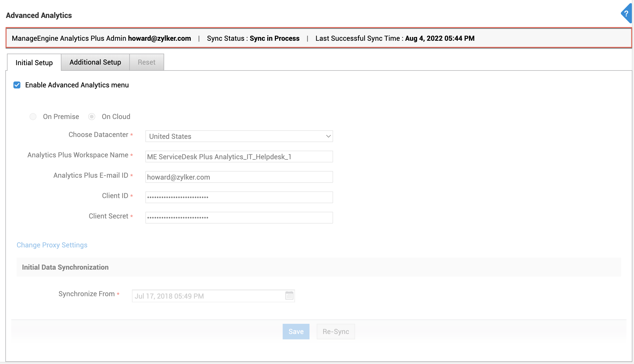Viewport: 634px width, 364px height.
Task: Go to the Reset tab
Action: [146, 62]
